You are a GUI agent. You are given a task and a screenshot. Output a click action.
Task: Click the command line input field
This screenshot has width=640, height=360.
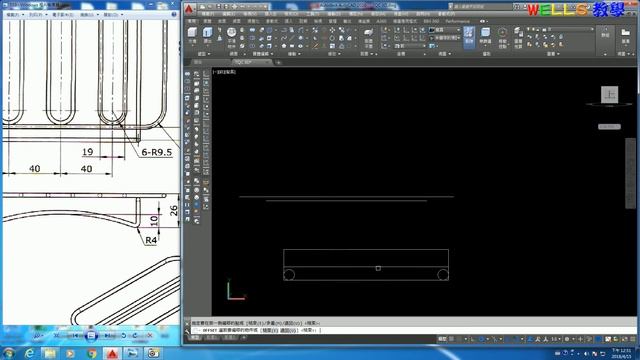pos(413,330)
